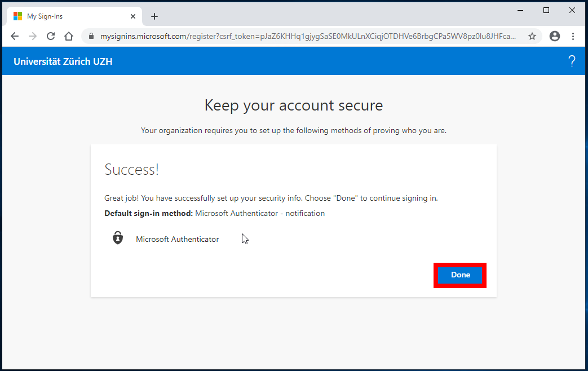Image resolution: width=588 pixels, height=371 pixels.
Task: Go back to the previous page
Action: [x=15, y=36]
